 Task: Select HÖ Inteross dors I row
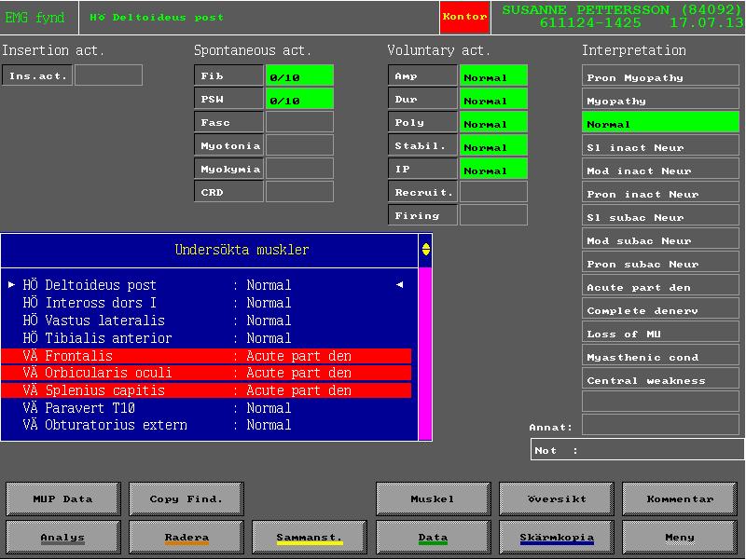click(x=206, y=302)
